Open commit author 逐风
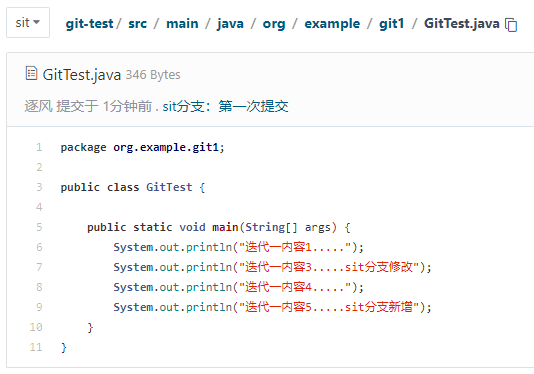Screen dimensions: 534x374 (38, 106)
